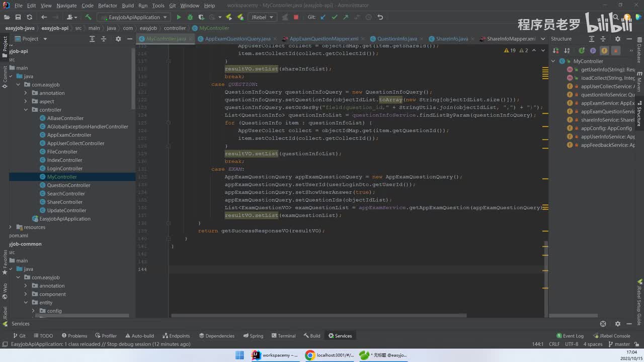The height and width of the screenshot is (362, 644).
Task: Toggle Show Fields filter in Structure panel
Action: (x=604, y=51)
